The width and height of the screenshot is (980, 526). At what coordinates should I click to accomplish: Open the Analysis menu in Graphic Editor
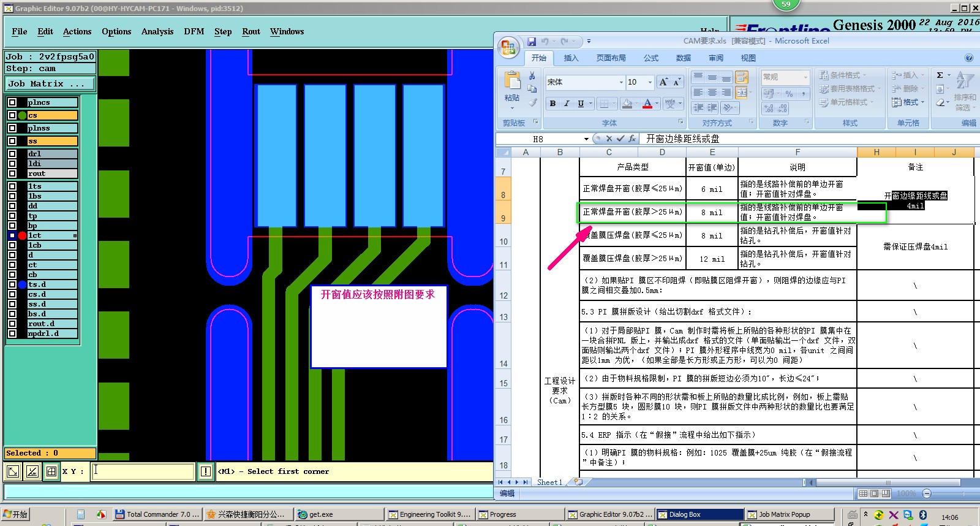pyautogui.click(x=157, y=31)
